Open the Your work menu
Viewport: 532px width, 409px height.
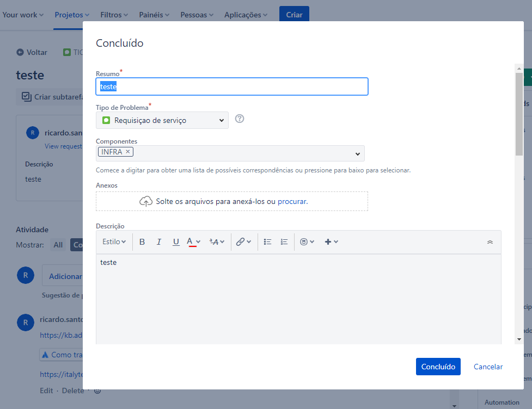(23, 15)
